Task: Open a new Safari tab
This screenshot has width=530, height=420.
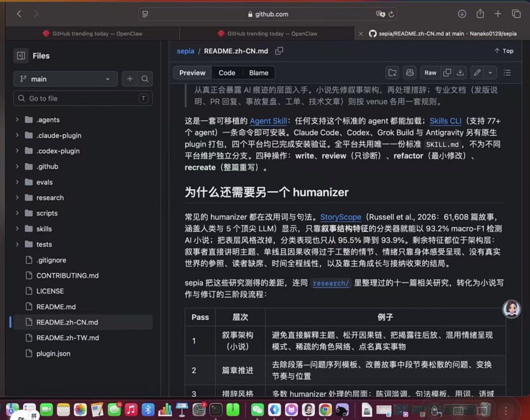Action: (498, 14)
